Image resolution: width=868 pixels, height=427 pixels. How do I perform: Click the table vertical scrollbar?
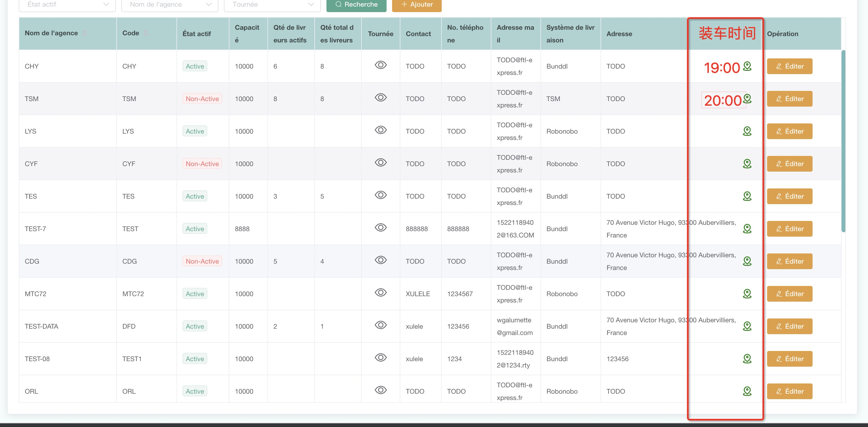tap(843, 141)
